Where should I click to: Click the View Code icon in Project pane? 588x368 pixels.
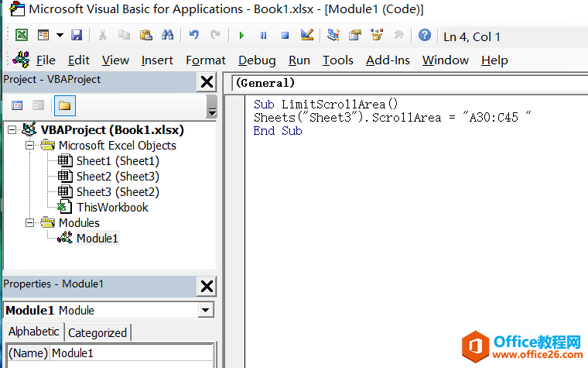[17, 105]
